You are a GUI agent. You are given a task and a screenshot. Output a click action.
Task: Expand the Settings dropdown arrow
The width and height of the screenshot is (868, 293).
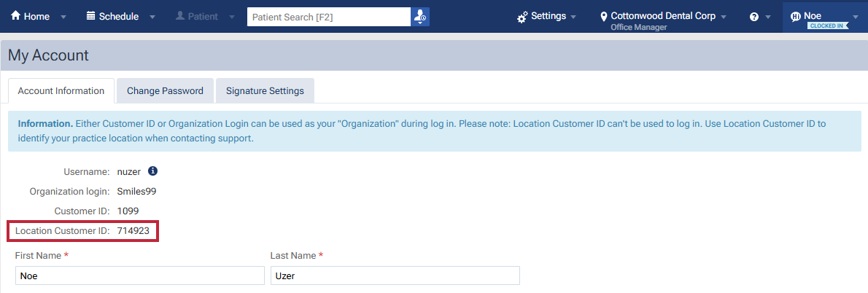(573, 17)
